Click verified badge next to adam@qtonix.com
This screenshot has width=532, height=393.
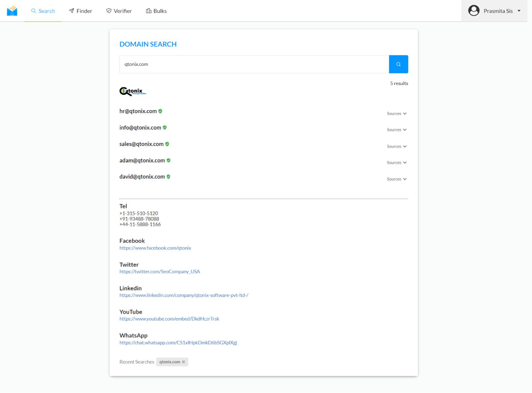(x=169, y=160)
